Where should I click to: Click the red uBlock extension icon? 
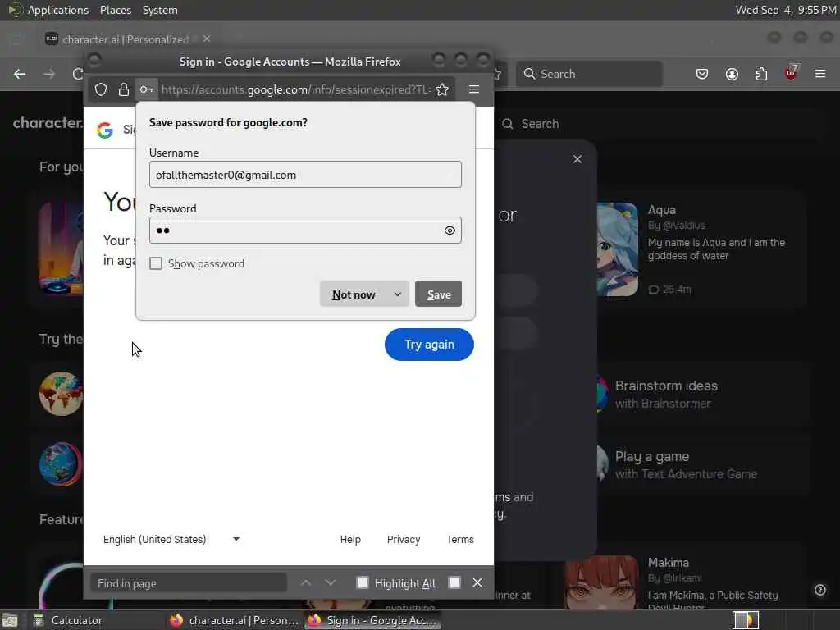click(x=791, y=73)
